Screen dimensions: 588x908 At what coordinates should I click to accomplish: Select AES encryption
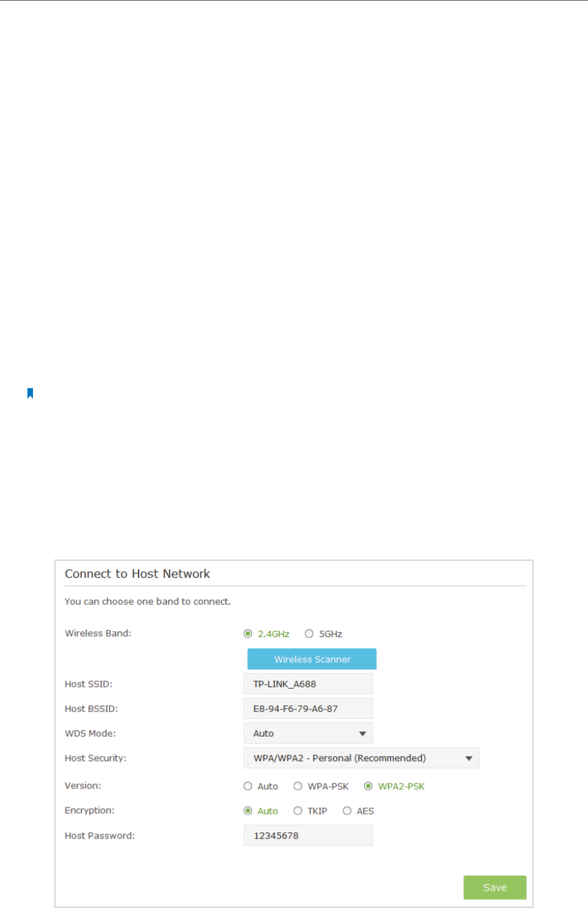pyautogui.click(x=347, y=811)
